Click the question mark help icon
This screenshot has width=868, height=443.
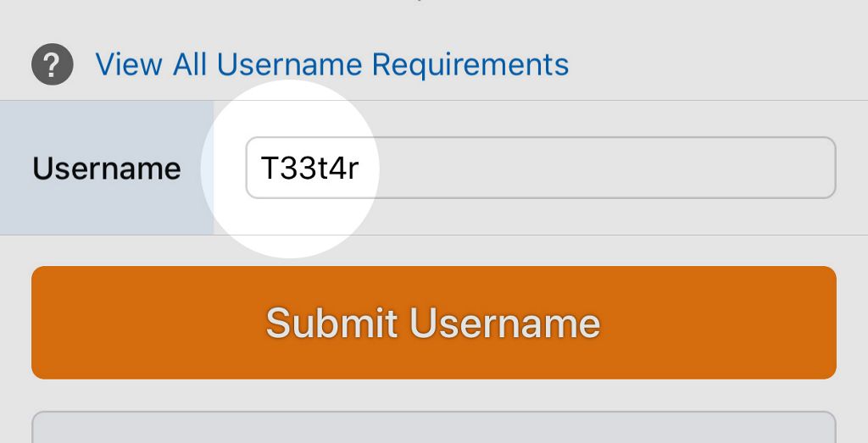[53, 64]
